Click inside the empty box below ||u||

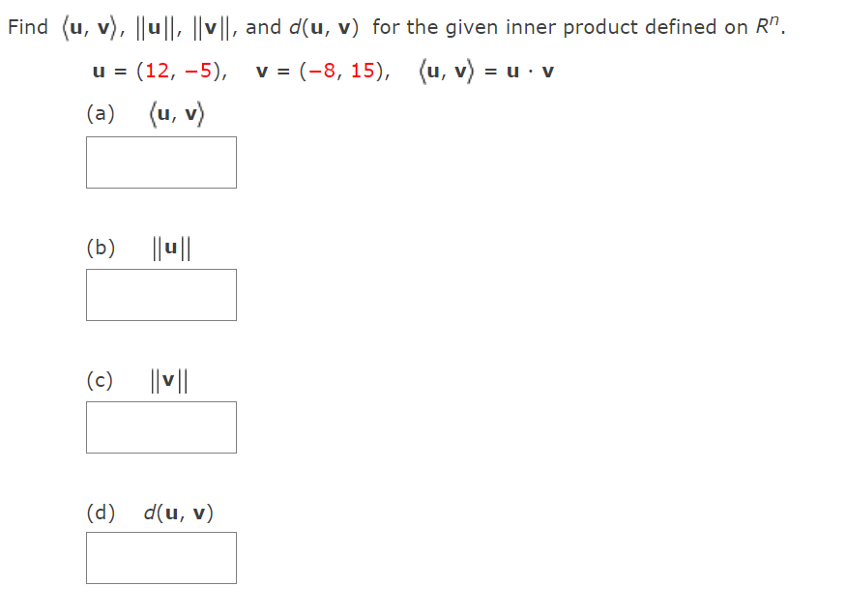160,294
